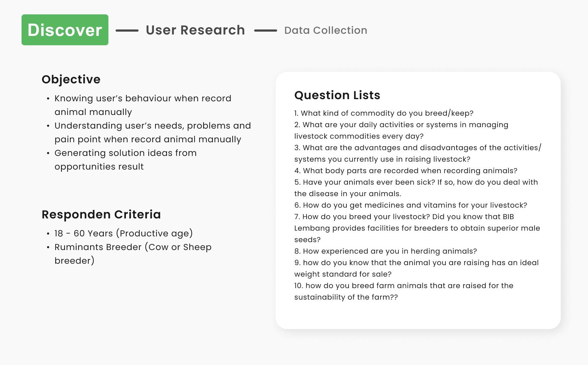Select the User Research breadcrumb label

[x=195, y=30]
